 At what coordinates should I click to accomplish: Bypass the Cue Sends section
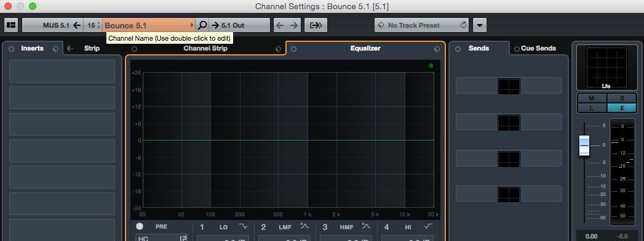tap(517, 49)
